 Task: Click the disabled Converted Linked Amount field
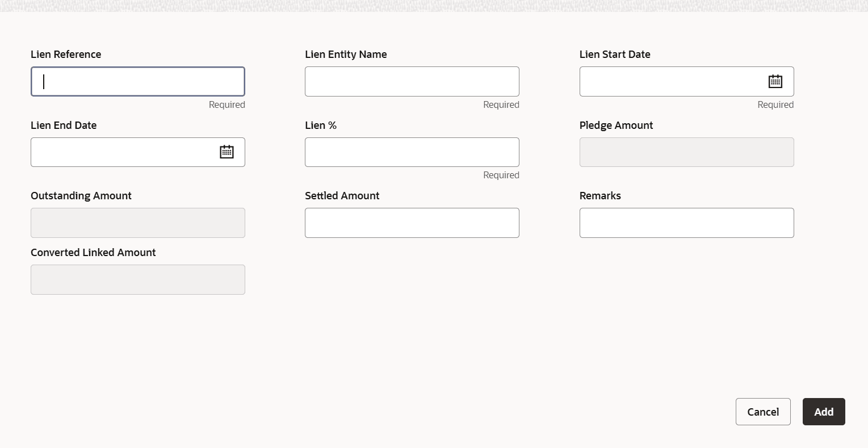(138, 279)
